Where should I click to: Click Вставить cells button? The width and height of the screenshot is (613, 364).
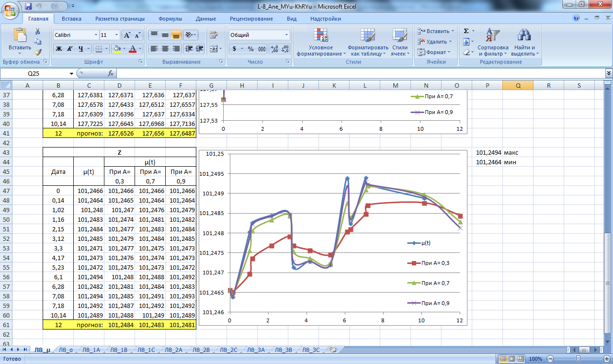[x=436, y=31]
